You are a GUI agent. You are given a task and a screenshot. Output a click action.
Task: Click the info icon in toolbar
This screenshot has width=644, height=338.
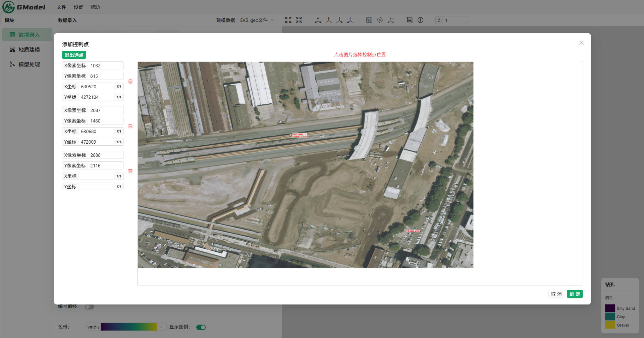(x=420, y=20)
